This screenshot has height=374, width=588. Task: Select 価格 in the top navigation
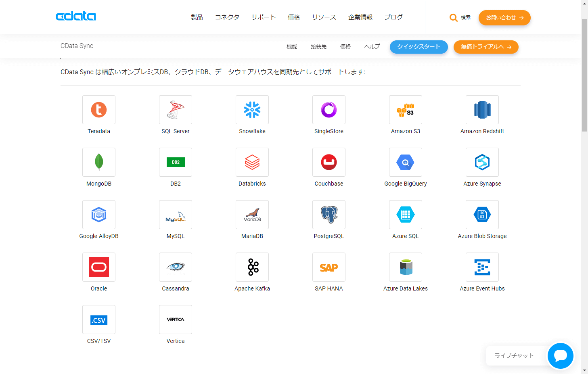tap(294, 17)
